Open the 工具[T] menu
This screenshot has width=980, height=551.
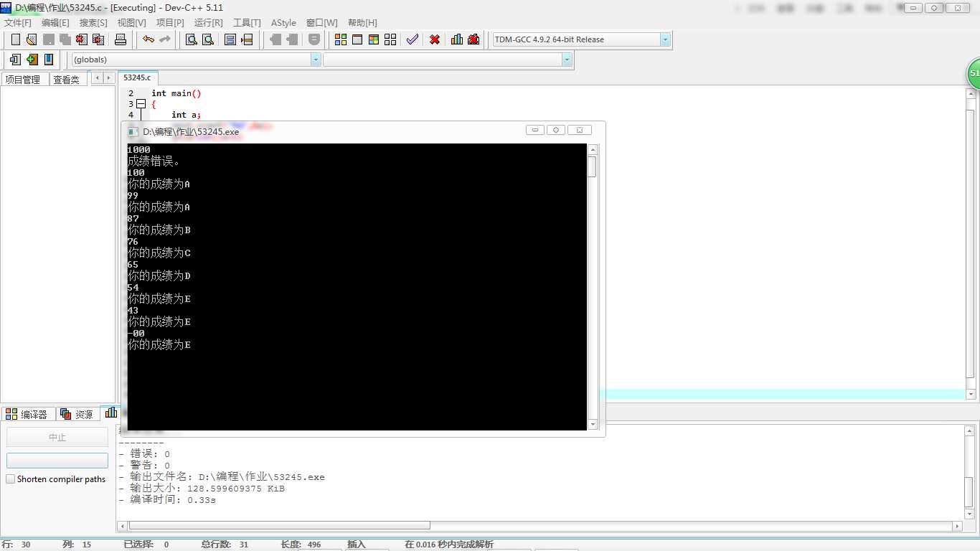point(247,23)
